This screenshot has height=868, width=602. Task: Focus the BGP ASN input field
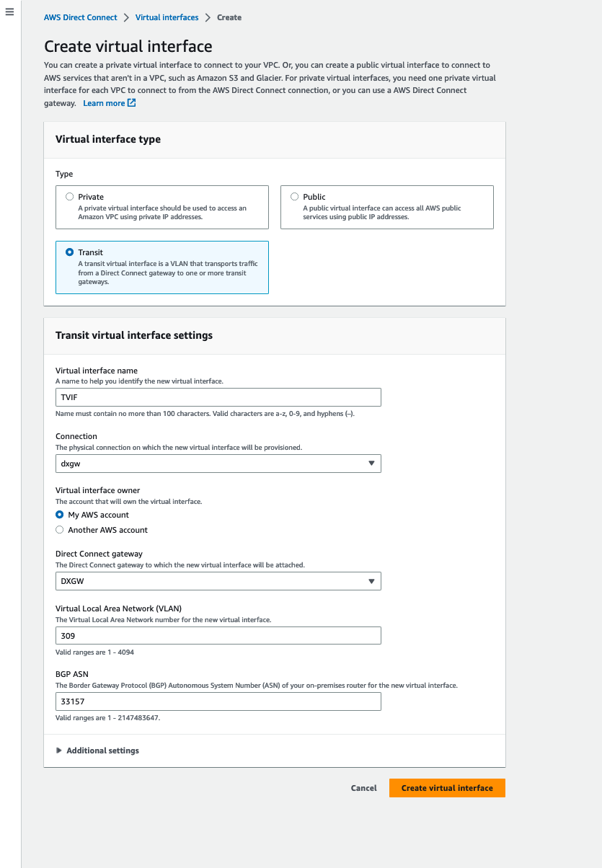click(218, 701)
